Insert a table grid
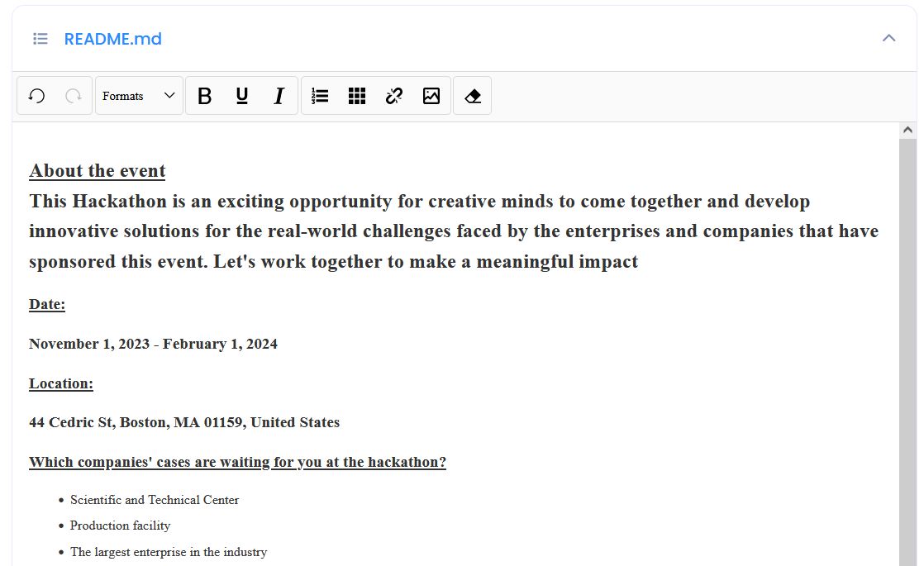This screenshot has height=566, width=924. pyautogui.click(x=357, y=96)
